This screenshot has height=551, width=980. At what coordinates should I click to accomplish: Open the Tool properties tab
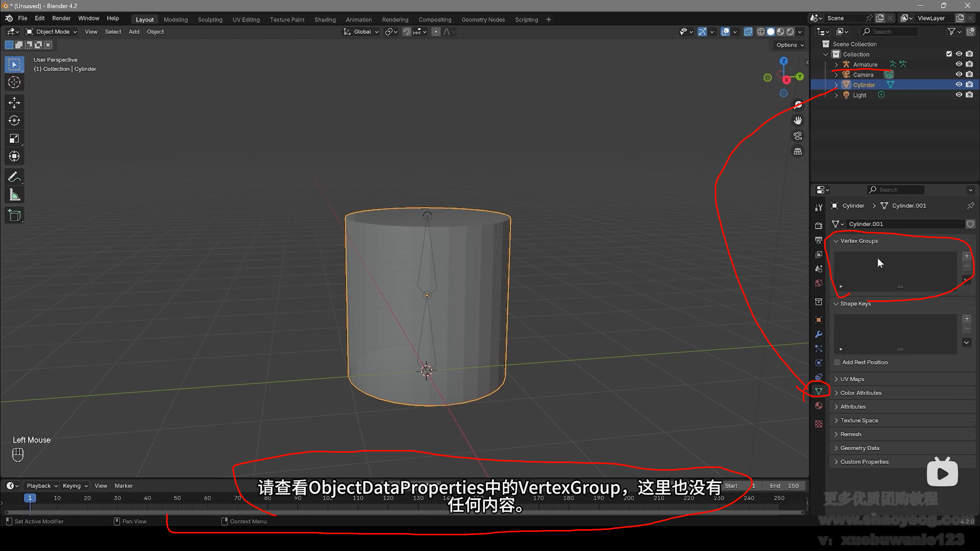pyautogui.click(x=819, y=207)
